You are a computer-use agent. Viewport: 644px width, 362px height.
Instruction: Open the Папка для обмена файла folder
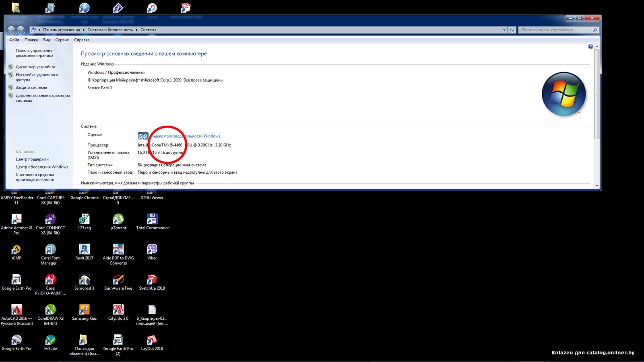click(84, 345)
